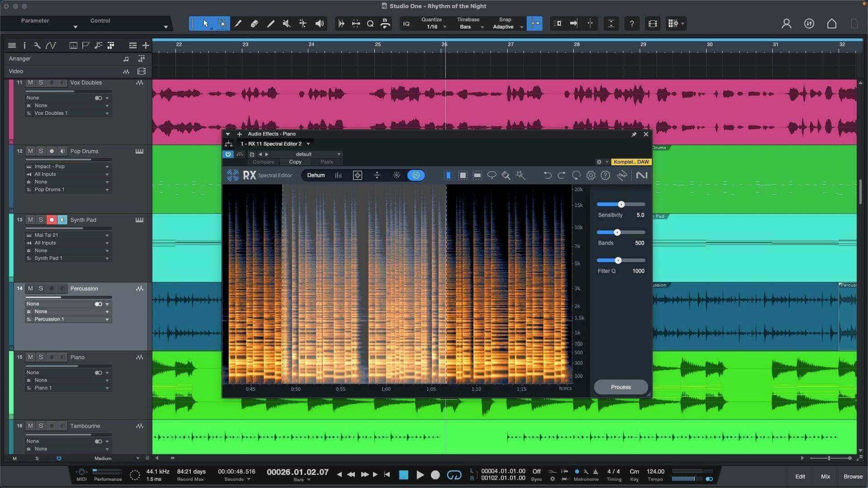Toggle the loop playback button
868x488 pixels.
point(454,475)
